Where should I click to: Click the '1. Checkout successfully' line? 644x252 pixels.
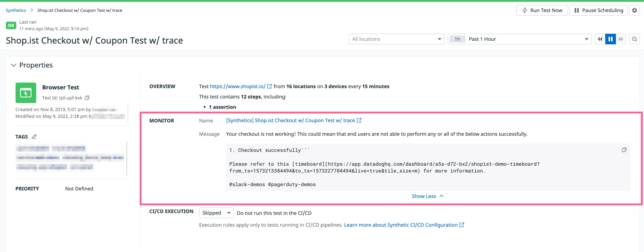[269, 150]
